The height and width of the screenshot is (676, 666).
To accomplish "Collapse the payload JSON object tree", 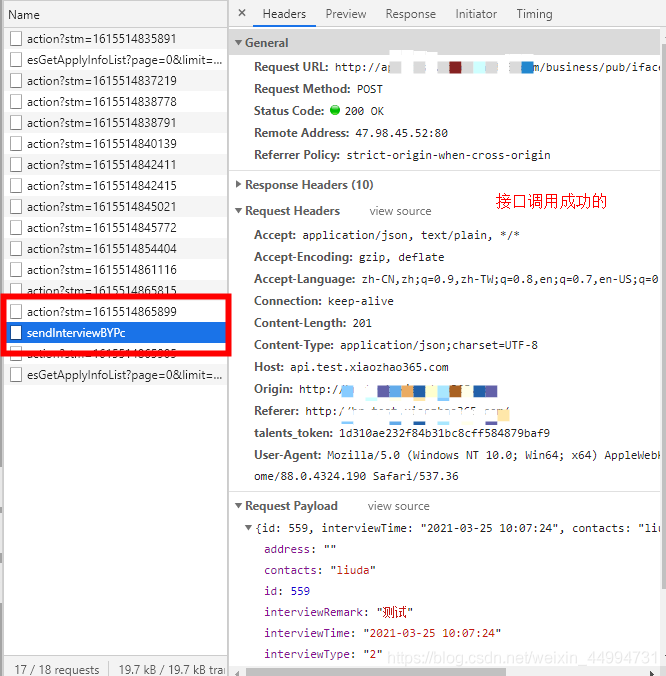I will (248, 528).
